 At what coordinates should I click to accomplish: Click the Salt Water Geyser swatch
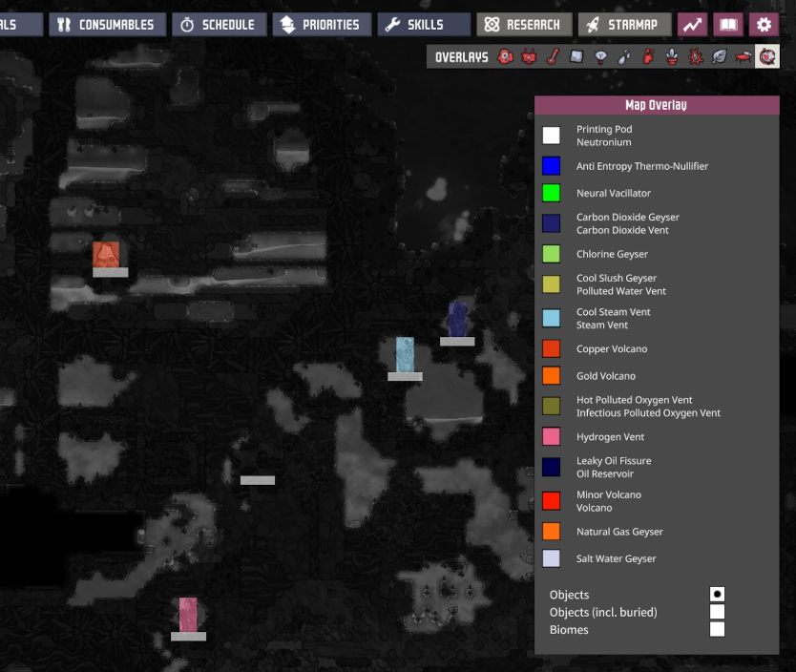551,558
